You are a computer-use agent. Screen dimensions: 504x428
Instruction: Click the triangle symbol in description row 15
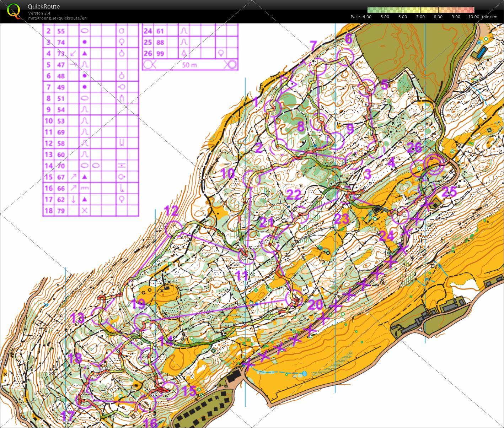(x=85, y=177)
